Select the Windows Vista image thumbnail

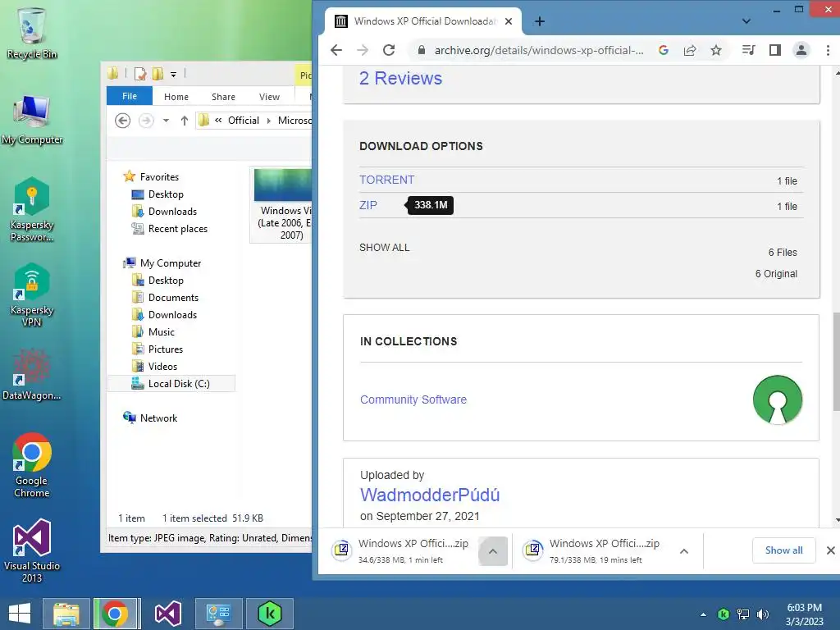(x=282, y=204)
